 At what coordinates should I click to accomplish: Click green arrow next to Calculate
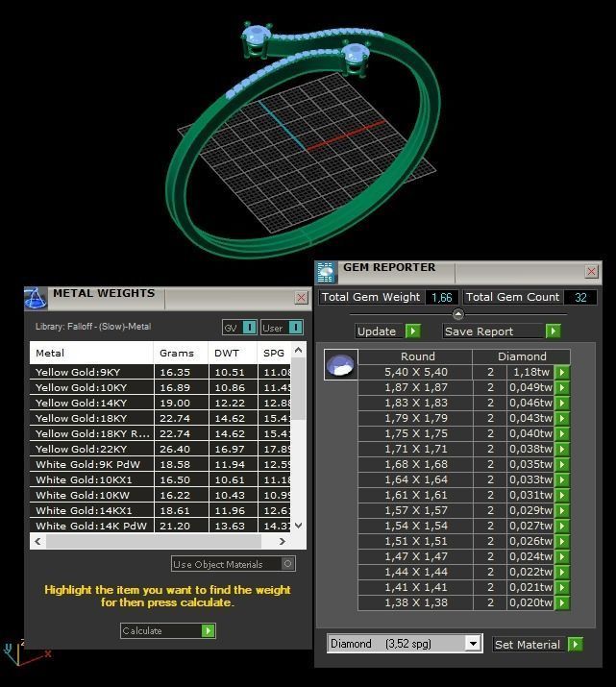click(209, 631)
